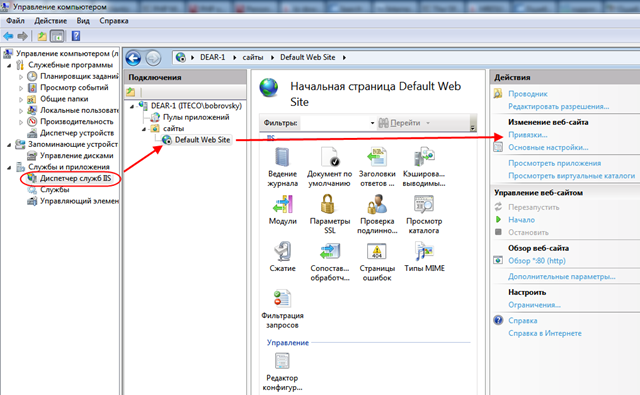Click the Основные настройки... link
Viewport: 640px width, 395px height.
click(548, 148)
